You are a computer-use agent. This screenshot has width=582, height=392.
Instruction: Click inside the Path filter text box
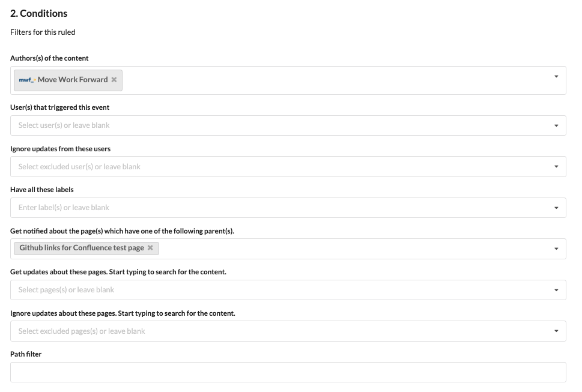pos(288,372)
